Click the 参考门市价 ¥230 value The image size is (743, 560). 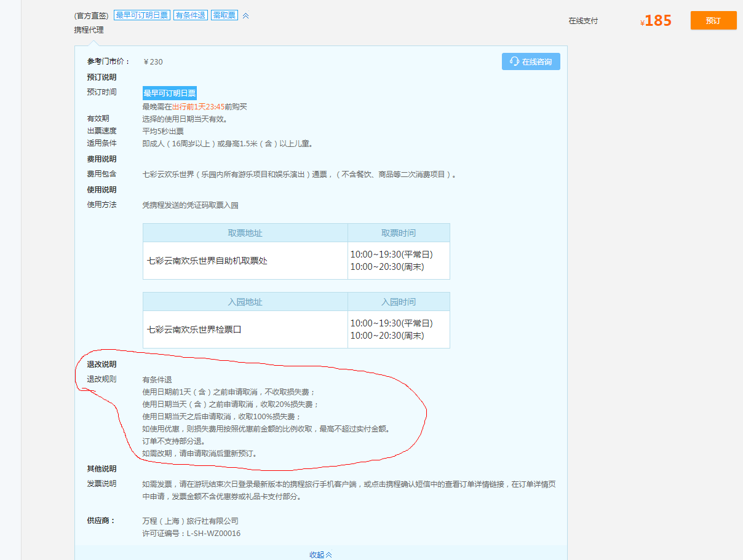(153, 61)
